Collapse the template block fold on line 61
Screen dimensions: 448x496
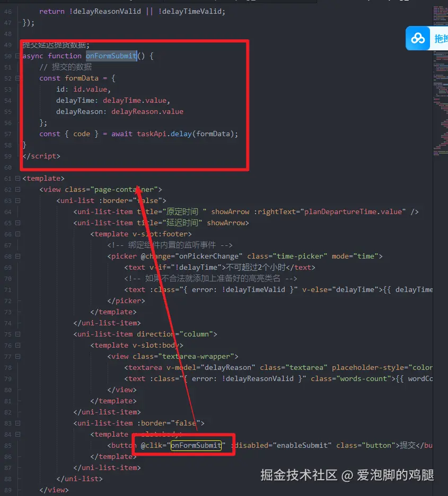17,179
